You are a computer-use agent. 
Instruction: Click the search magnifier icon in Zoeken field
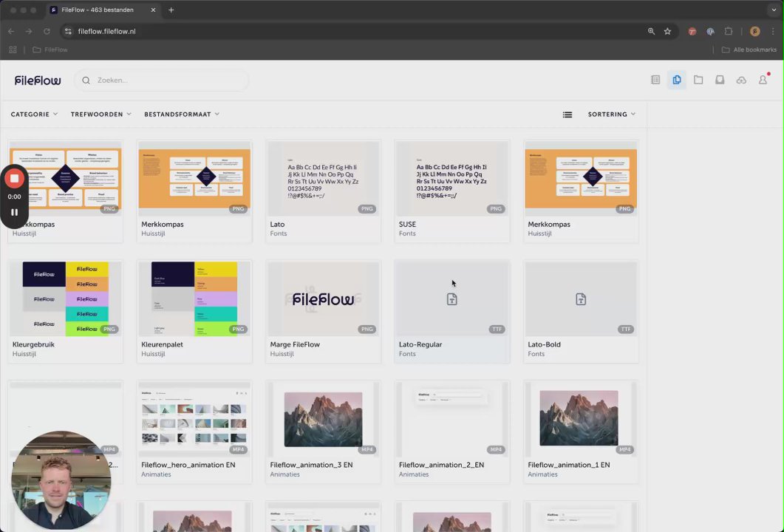[86, 80]
